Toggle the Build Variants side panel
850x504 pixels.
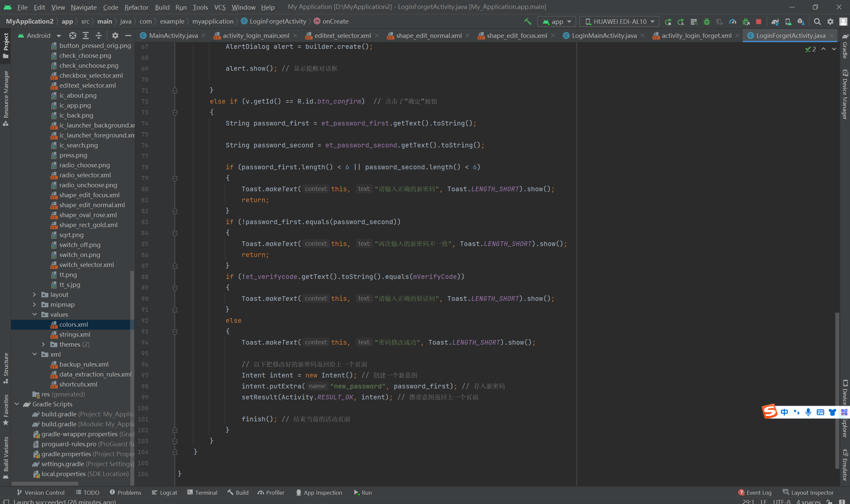[6, 457]
